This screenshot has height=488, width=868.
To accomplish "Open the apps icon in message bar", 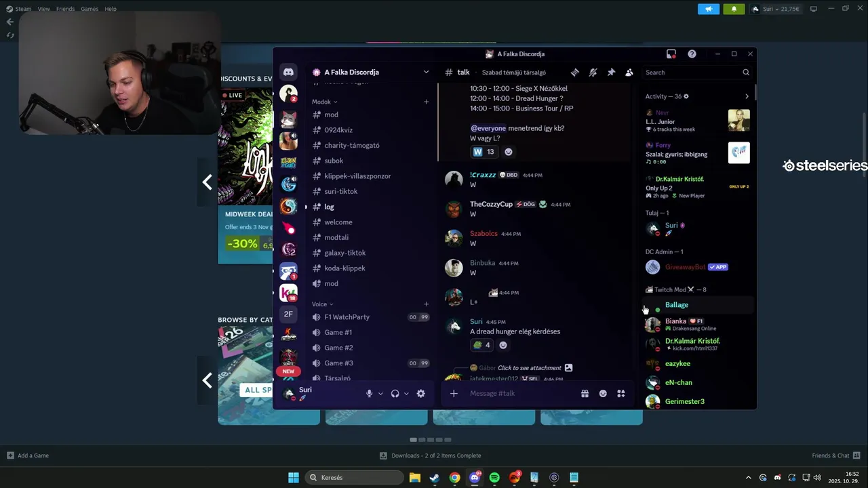I will [621, 394].
